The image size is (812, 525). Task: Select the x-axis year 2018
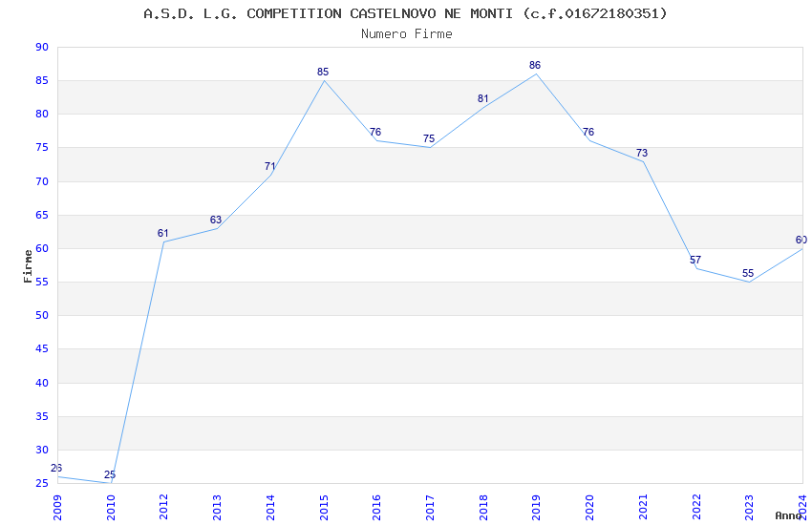click(483, 508)
